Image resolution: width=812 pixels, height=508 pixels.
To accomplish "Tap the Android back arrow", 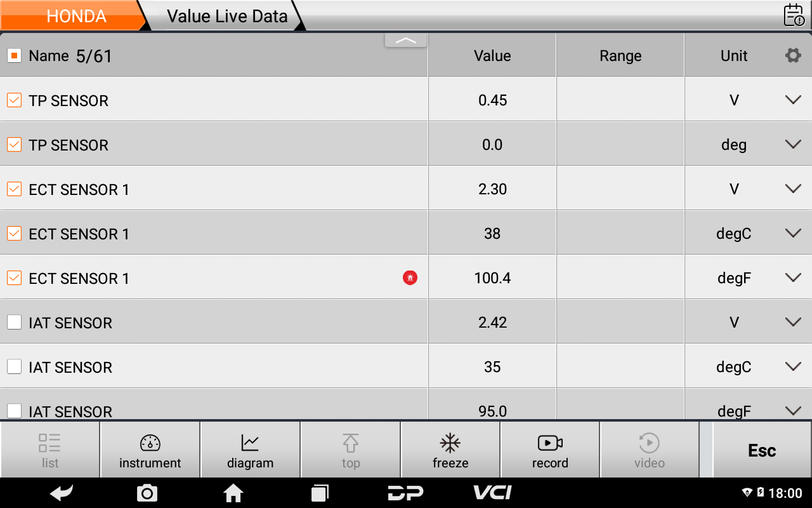I will click(62, 493).
